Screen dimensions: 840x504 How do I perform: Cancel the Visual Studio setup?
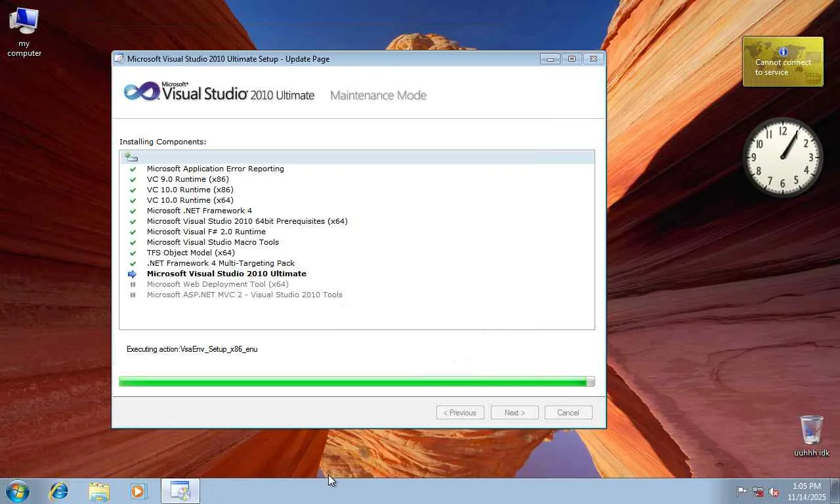pyautogui.click(x=568, y=413)
